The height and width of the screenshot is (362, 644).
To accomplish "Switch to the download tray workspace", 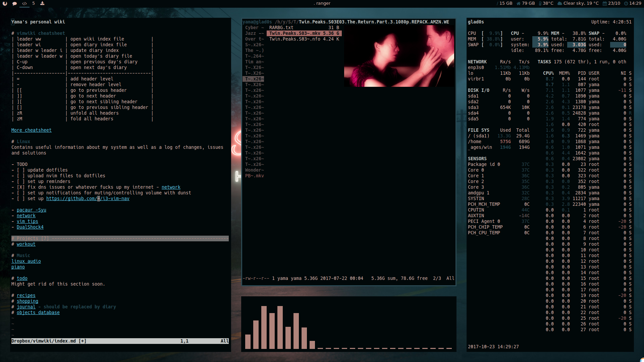I will (42, 3).
